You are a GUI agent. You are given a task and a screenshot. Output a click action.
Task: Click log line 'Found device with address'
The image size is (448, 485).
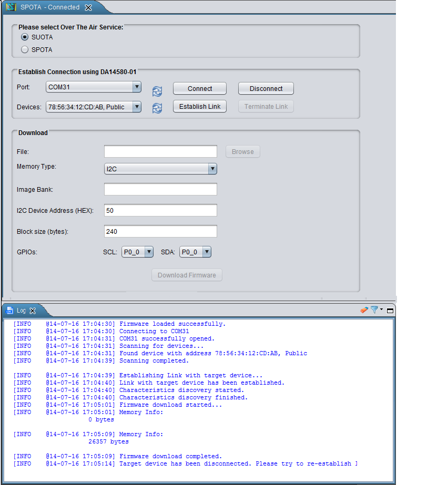(x=213, y=353)
